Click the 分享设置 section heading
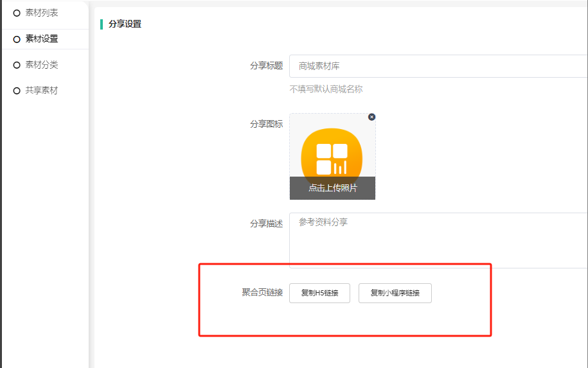Viewport: 588px width, 368px height. point(125,24)
